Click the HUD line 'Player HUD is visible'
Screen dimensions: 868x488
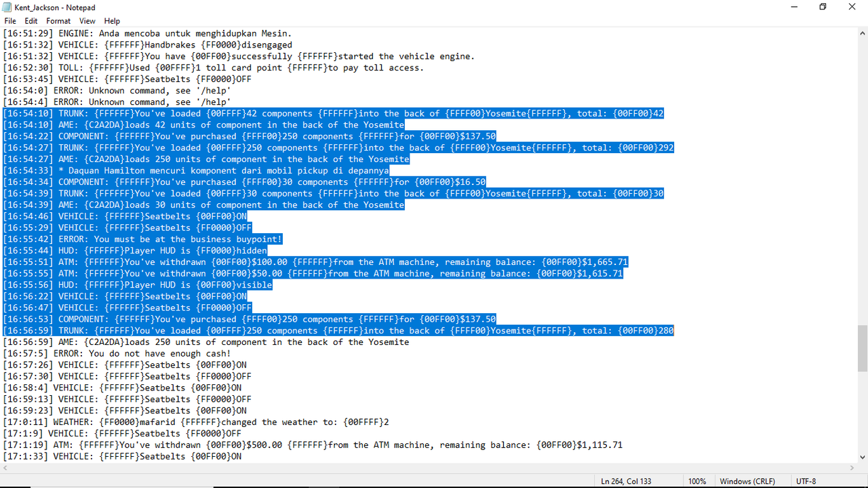point(138,285)
